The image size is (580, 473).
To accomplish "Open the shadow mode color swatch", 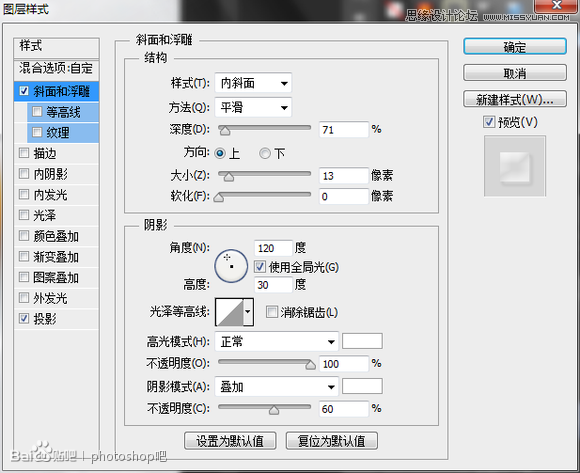I will tap(362, 386).
